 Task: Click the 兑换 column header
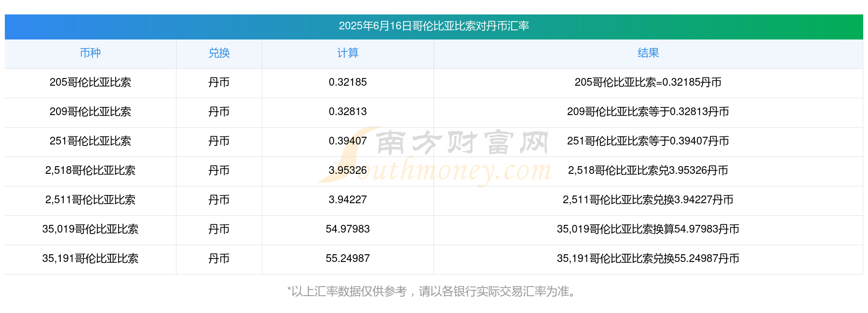click(219, 53)
